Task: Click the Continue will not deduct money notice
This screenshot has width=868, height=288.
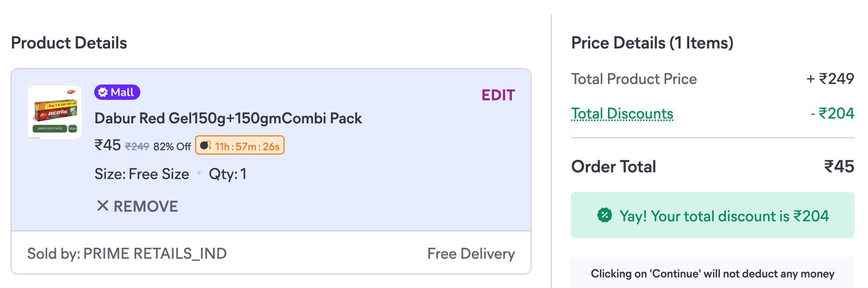Action: coord(712,274)
